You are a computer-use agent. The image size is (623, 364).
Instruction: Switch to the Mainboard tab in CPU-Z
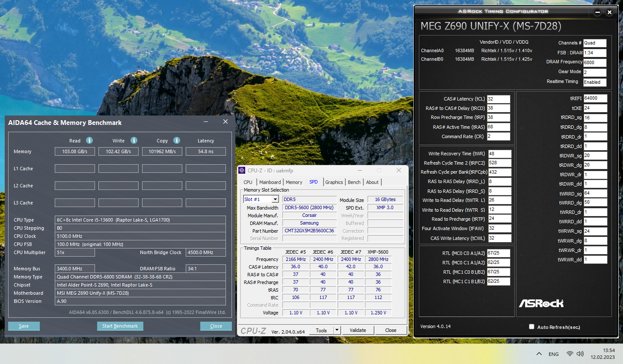(270, 182)
